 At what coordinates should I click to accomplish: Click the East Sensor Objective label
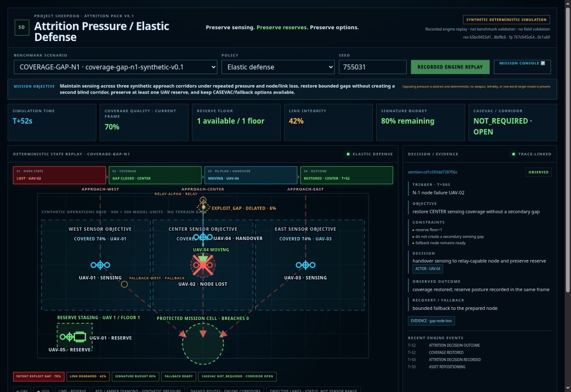pyautogui.click(x=305, y=229)
